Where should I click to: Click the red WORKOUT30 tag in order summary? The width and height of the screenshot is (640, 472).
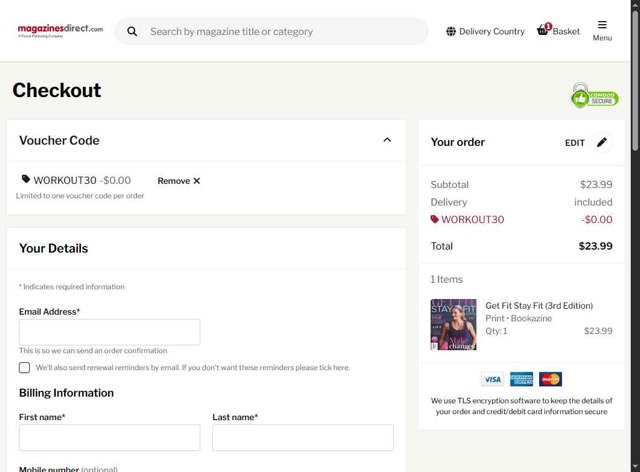point(435,219)
